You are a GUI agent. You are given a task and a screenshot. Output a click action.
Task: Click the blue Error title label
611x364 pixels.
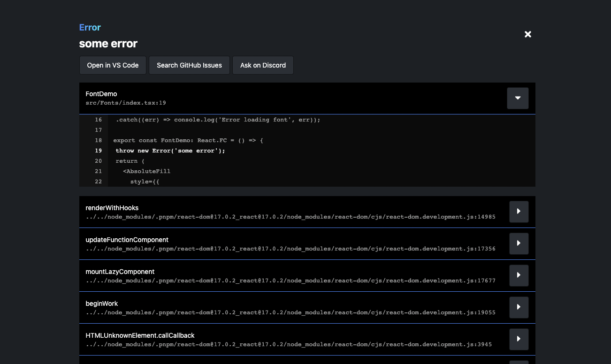tap(90, 27)
